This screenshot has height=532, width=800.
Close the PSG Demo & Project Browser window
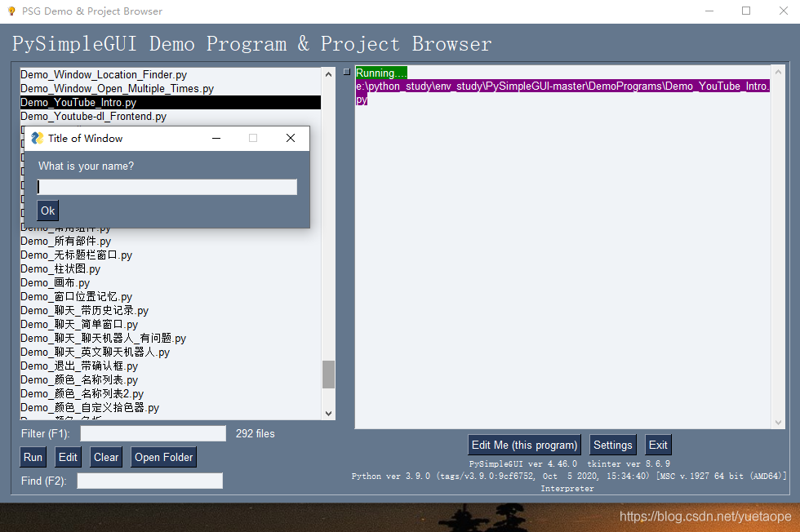click(x=783, y=11)
